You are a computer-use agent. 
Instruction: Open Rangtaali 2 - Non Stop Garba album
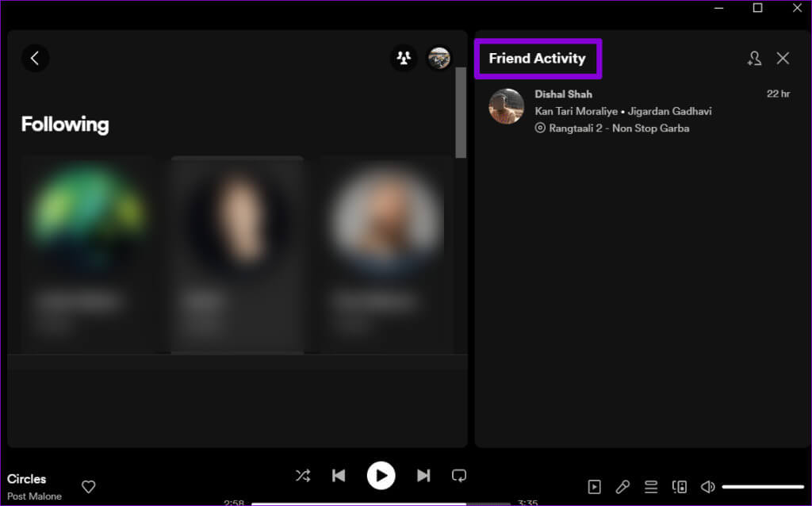coord(619,128)
